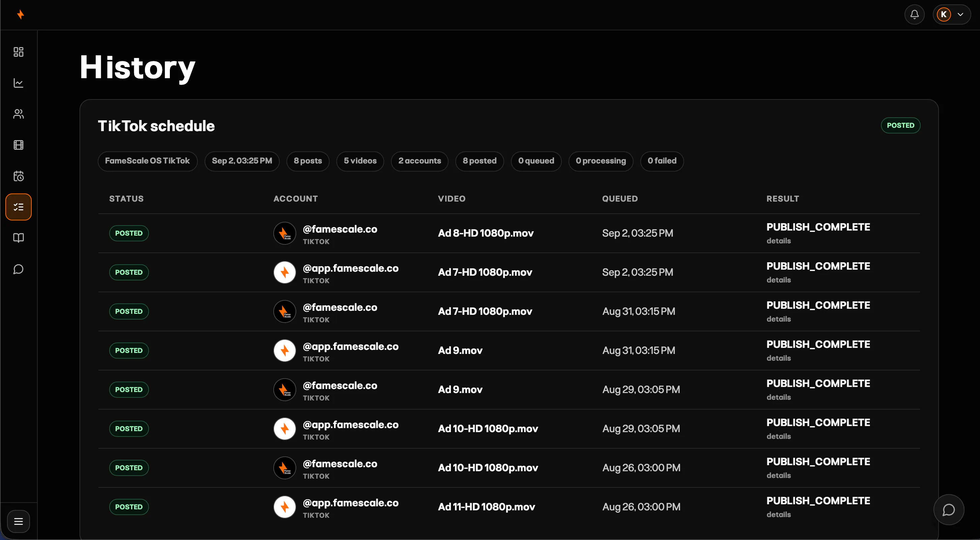Open details for Ad 11-HD 1080p.mov
The image size is (980, 540).
pos(779,515)
